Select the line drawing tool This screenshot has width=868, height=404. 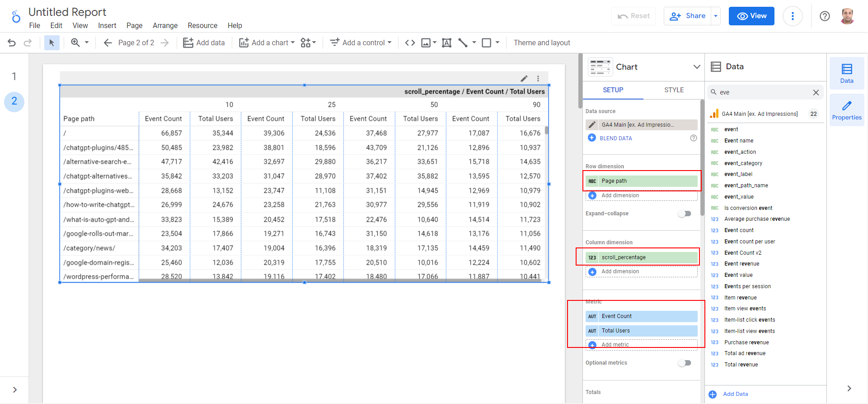coord(463,43)
